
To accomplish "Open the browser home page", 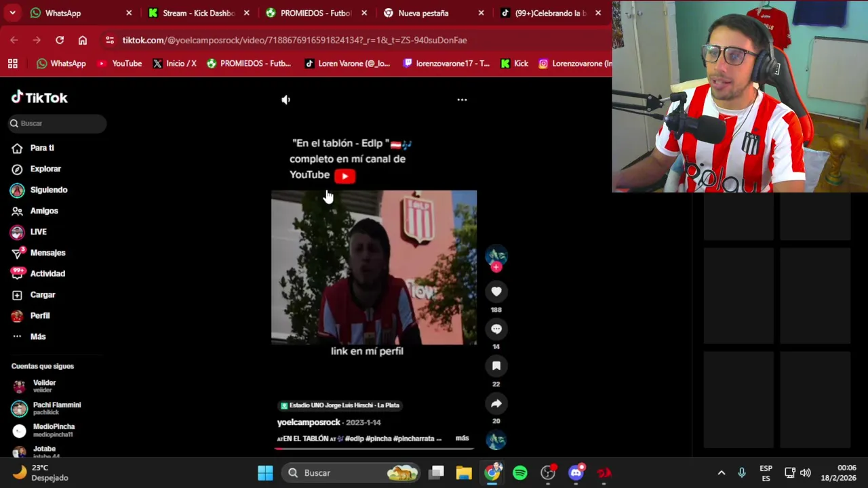I will pyautogui.click(x=83, y=40).
